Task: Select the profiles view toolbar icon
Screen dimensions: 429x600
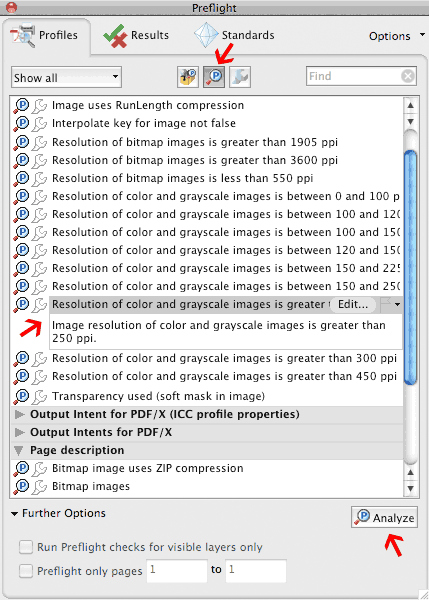Action: pyautogui.click(x=188, y=77)
